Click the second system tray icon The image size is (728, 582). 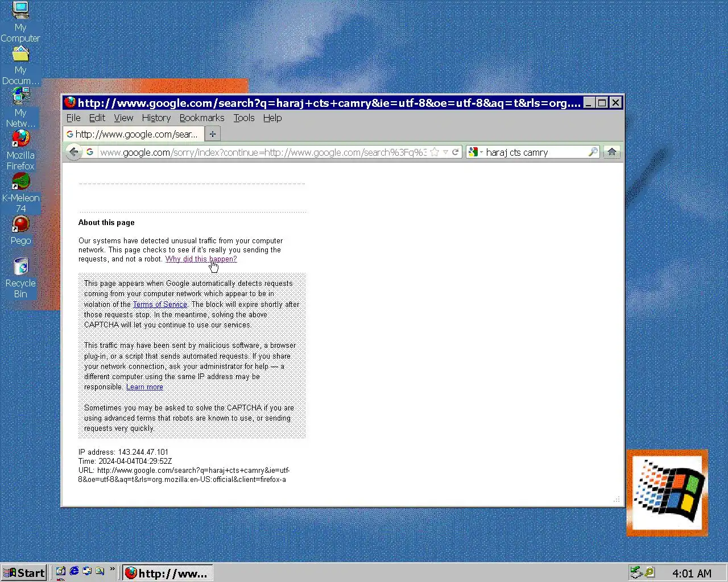pos(650,572)
